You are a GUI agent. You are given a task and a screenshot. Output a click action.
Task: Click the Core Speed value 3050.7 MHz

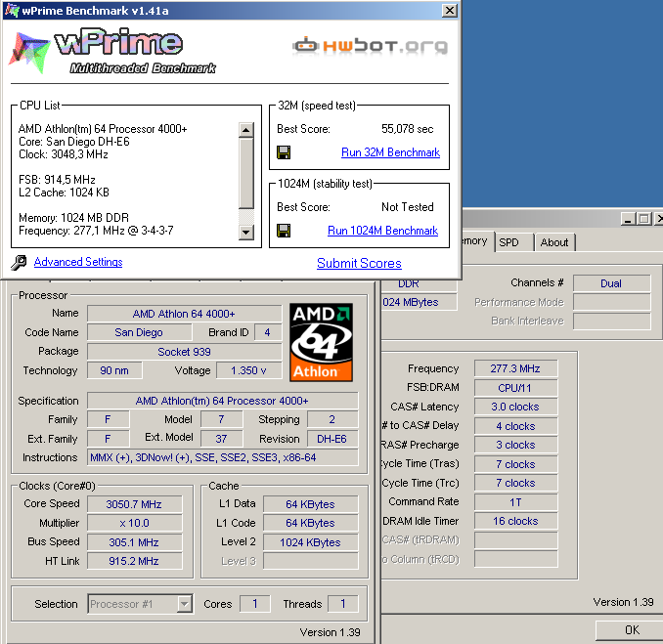[x=134, y=504]
